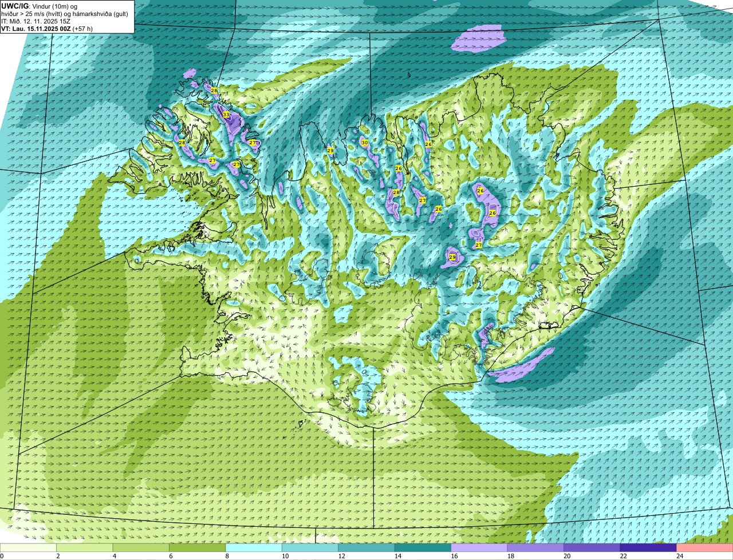
Task: Select the 6–8 m/s dark green swatch
Action: pyautogui.click(x=198, y=547)
